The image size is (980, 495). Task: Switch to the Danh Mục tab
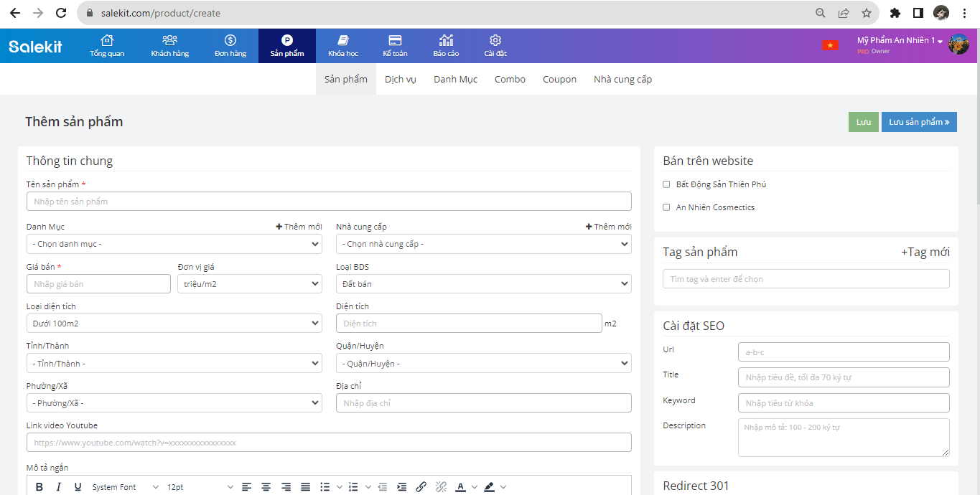coord(455,80)
